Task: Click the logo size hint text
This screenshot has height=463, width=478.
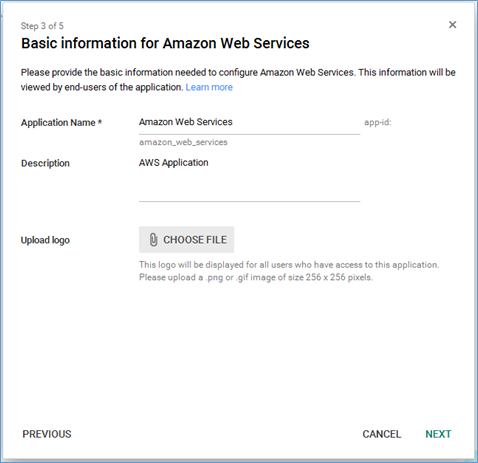Action: (289, 271)
